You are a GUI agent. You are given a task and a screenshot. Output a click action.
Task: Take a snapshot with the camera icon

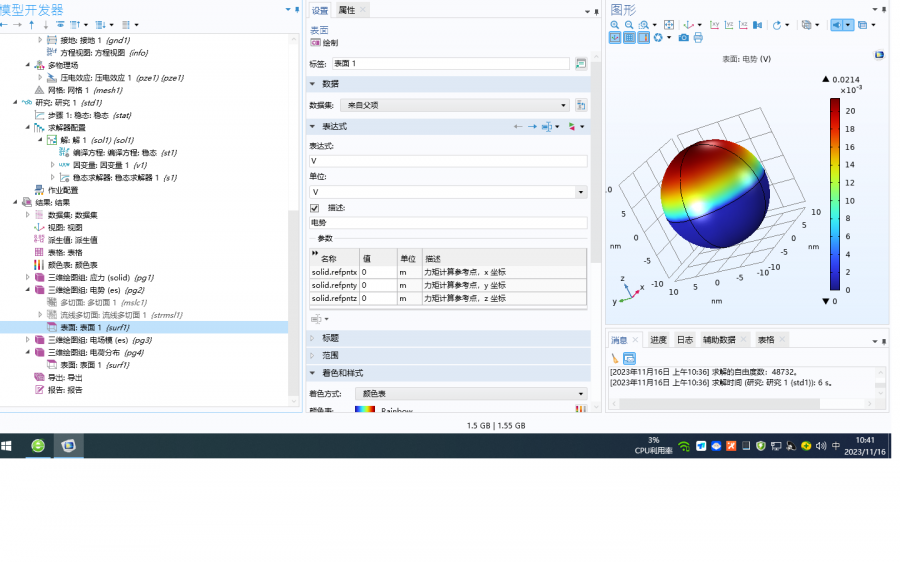click(x=684, y=38)
